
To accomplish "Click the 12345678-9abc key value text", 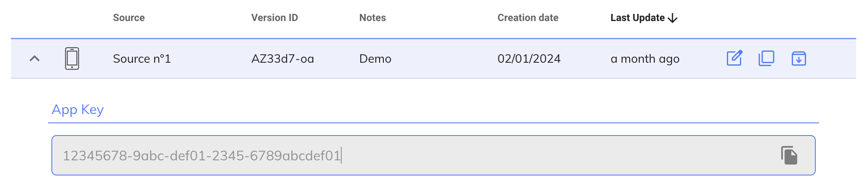I will [x=201, y=156].
